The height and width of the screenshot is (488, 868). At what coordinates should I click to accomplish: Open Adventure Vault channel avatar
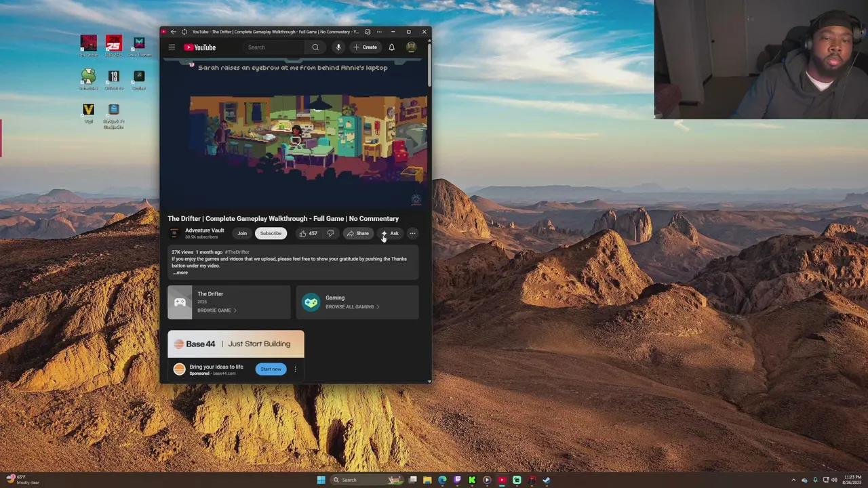(174, 233)
